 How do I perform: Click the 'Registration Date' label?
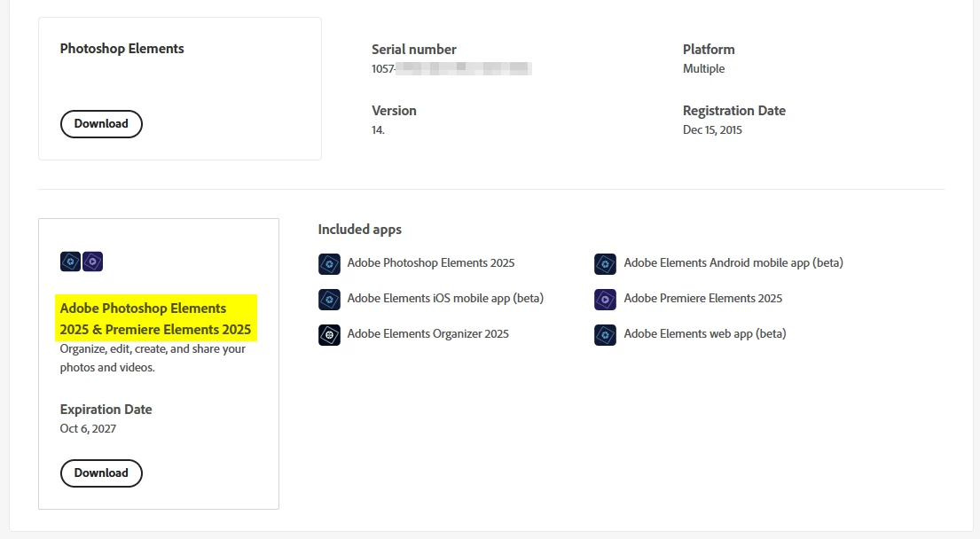click(734, 111)
